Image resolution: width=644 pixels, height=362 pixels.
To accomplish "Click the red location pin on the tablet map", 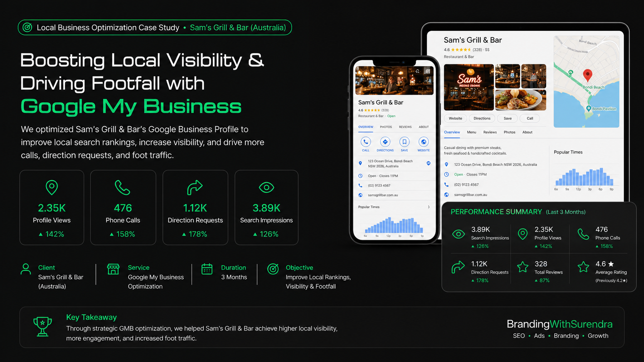I will click(587, 75).
